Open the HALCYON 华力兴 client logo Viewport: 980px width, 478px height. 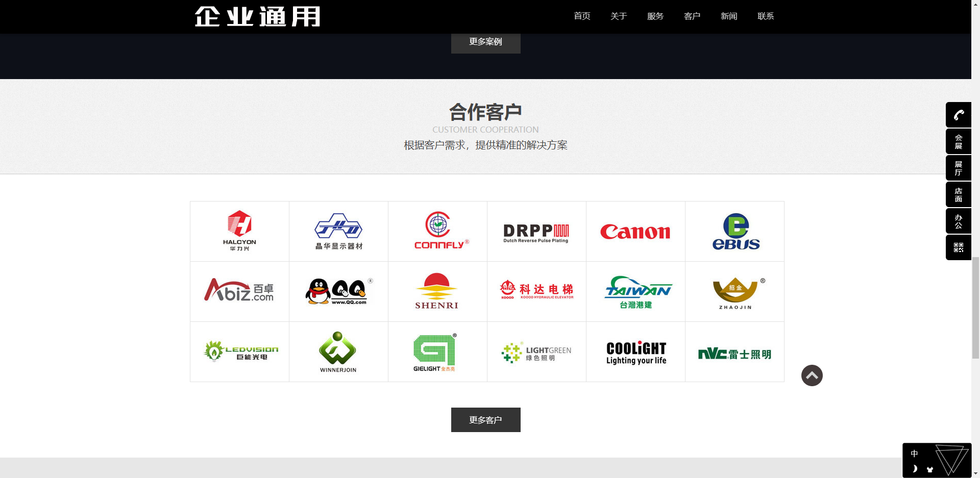point(240,231)
